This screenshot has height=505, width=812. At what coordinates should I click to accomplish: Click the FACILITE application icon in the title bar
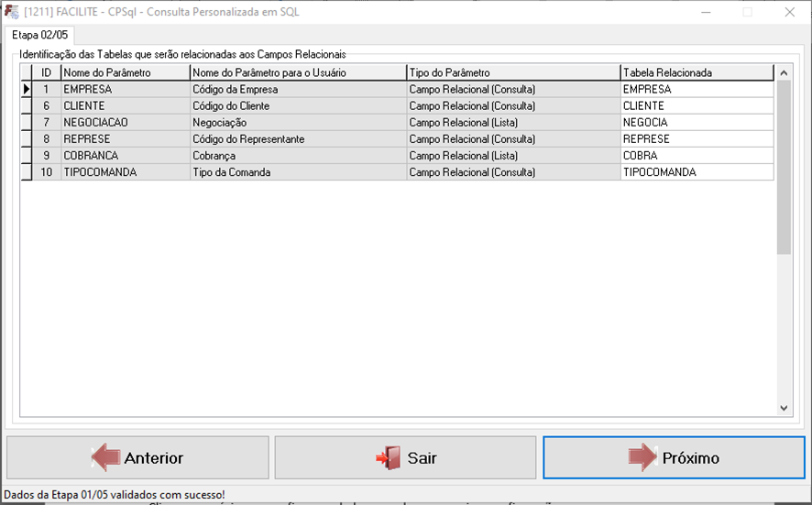tap(12, 12)
